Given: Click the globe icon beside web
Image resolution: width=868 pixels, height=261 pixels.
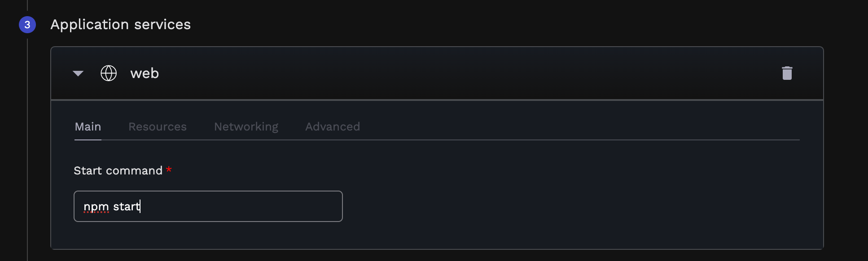Looking at the screenshot, I should (x=109, y=73).
